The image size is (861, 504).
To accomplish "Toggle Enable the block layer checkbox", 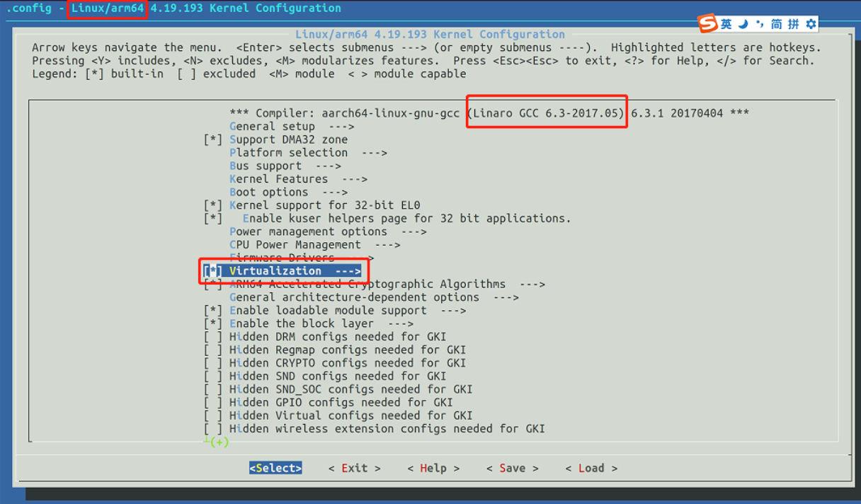I will click(x=213, y=323).
